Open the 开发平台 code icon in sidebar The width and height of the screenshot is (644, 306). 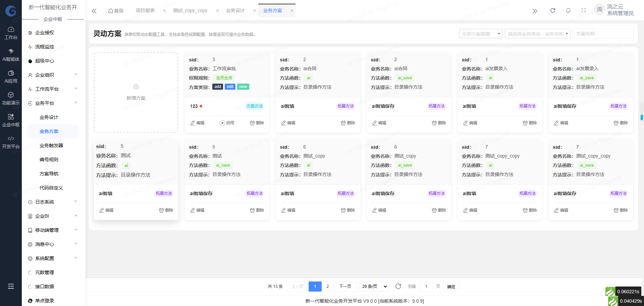[11, 142]
